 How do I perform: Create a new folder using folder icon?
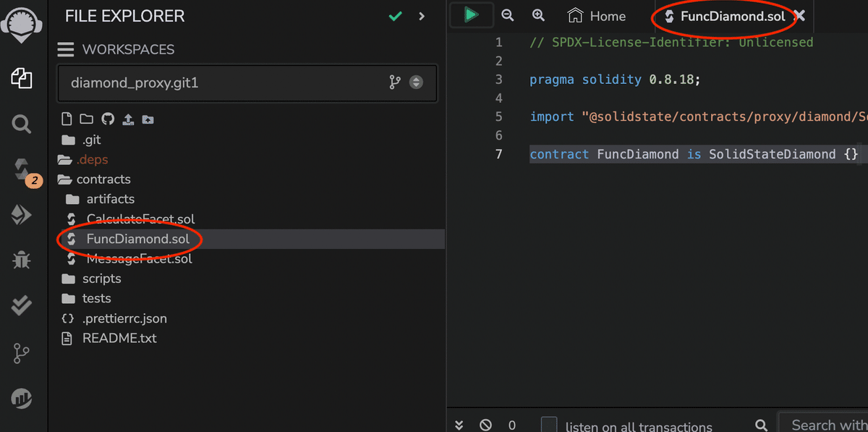(x=86, y=119)
